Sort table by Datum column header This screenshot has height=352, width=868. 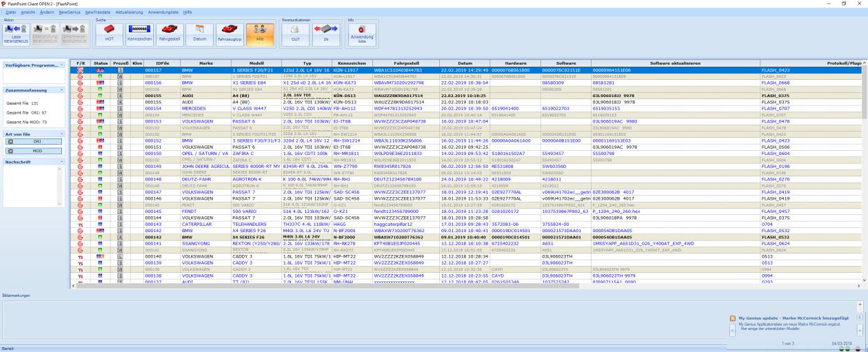pyautogui.click(x=464, y=63)
